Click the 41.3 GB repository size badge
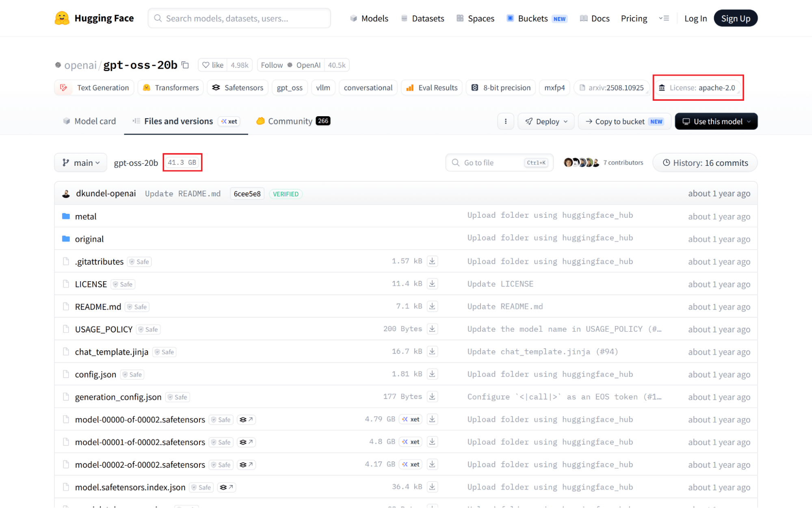 (x=182, y=163)
